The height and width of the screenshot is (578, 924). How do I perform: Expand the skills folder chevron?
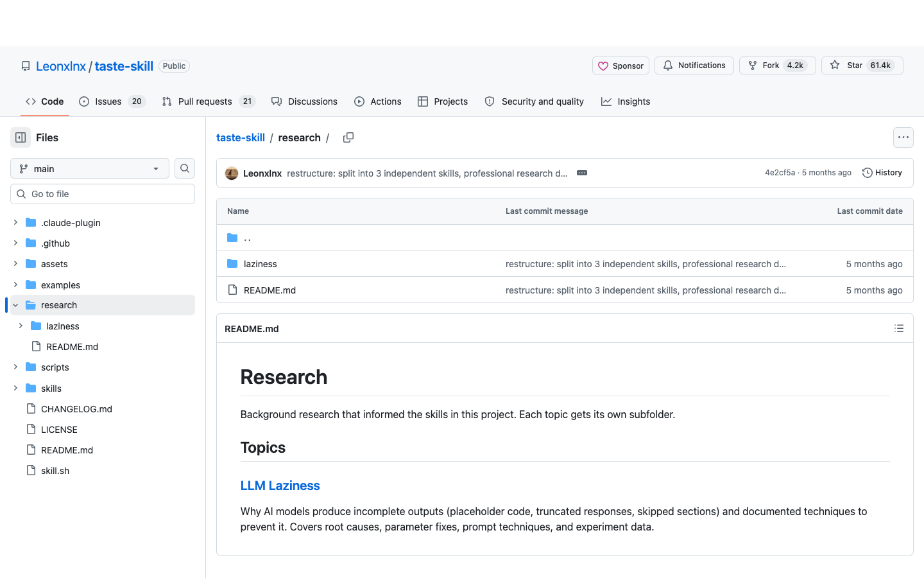[15, 388]
